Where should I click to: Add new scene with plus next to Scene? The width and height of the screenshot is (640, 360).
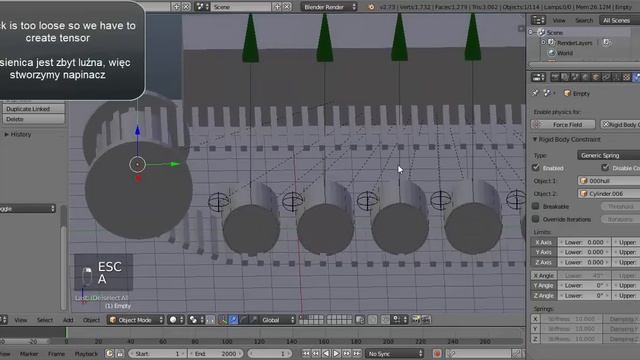pos(277,7)
